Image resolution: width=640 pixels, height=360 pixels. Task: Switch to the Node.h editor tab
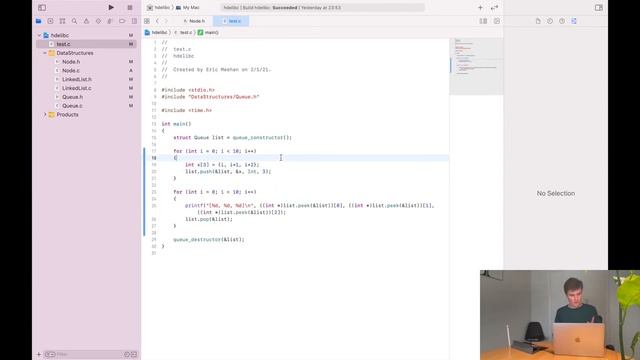pos(194,21)
